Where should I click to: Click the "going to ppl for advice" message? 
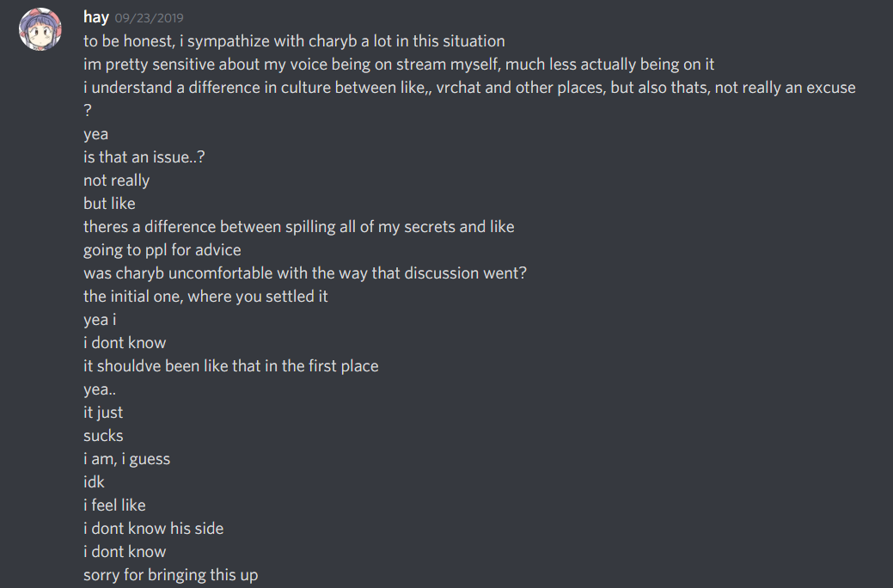click(x=162, y=250)
